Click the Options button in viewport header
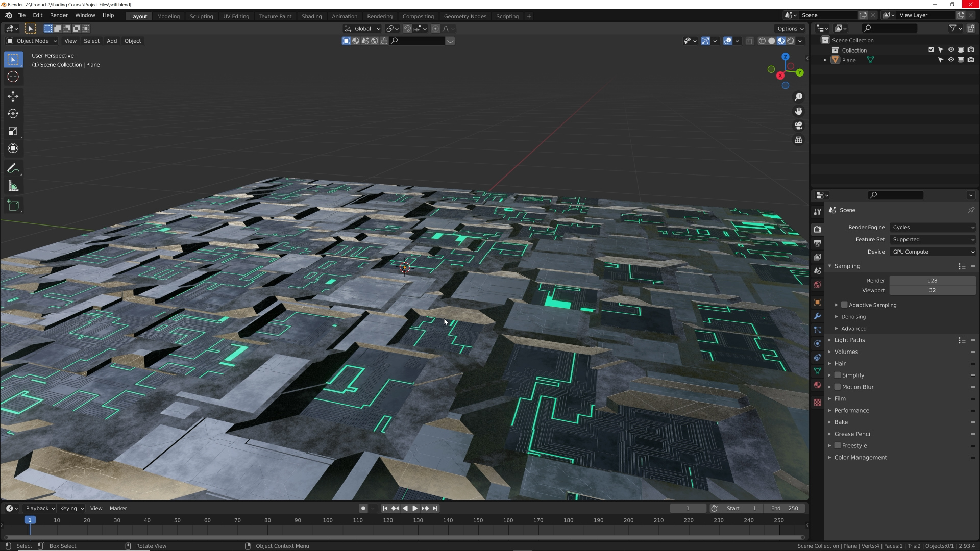Screen dimensions: 980x551 [x=790, y=29]
